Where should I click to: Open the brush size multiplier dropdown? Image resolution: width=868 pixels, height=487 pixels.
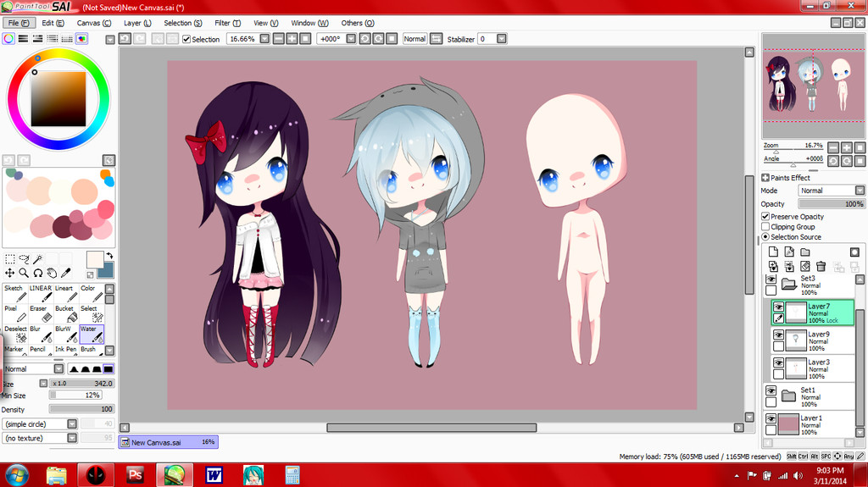tap(43, 383)
